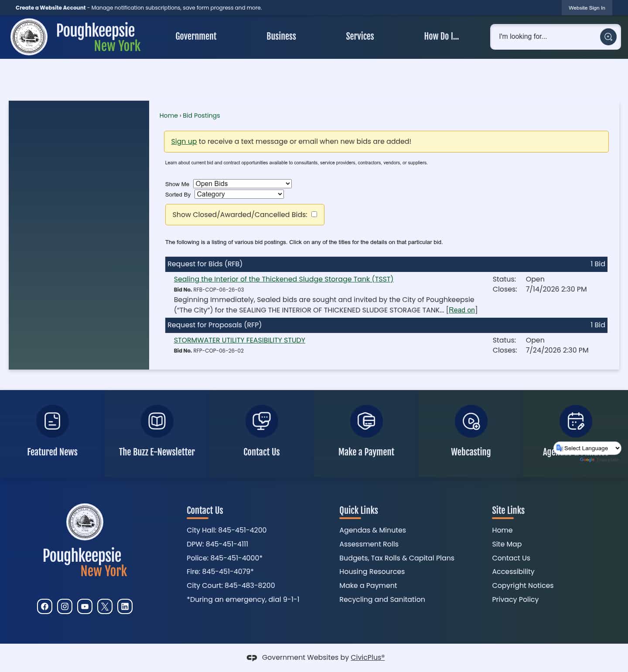Screen dimensions: 628x672
Task: Open the YouTube social icon
Action: pyautogui.click(x=85, y=606)
